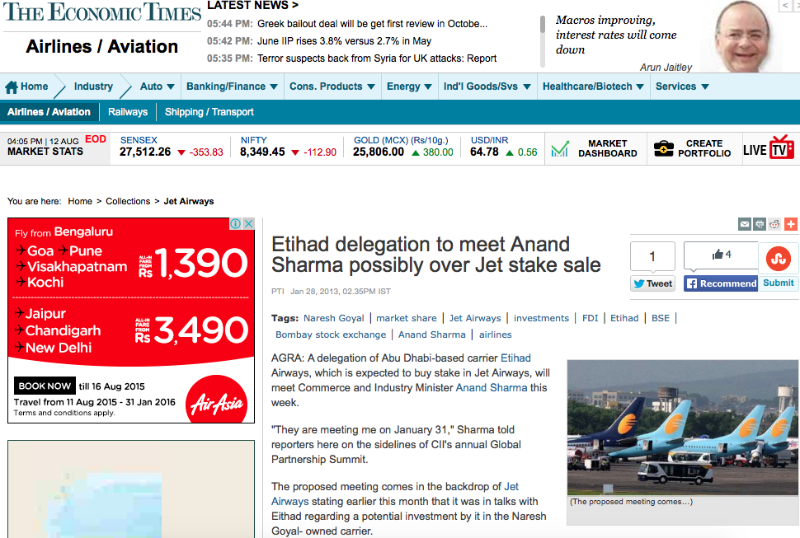The image size is (800, 538).
Task: Click the print article icon
Action: tap(759, 224)
